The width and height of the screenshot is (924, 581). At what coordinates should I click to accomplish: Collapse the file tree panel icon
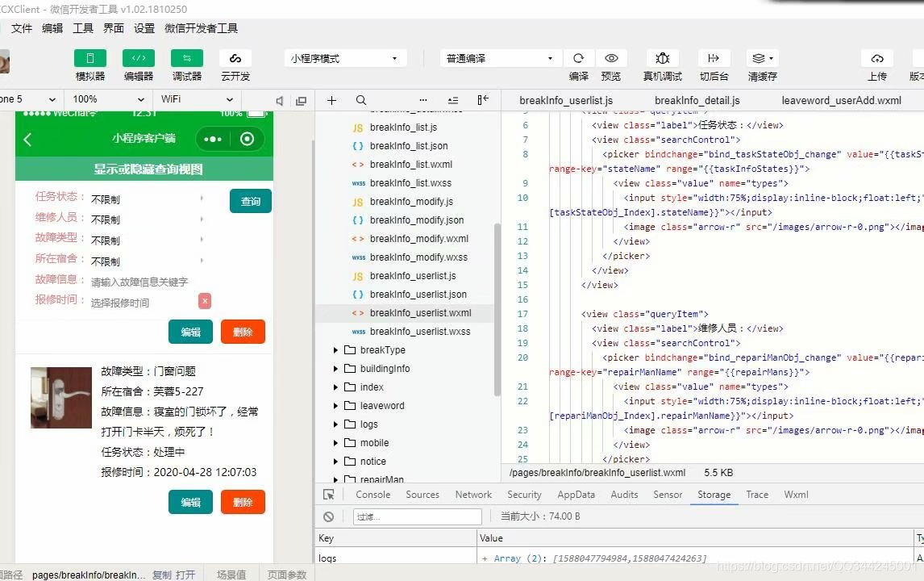pyautogui.click(x=483, y=100)
